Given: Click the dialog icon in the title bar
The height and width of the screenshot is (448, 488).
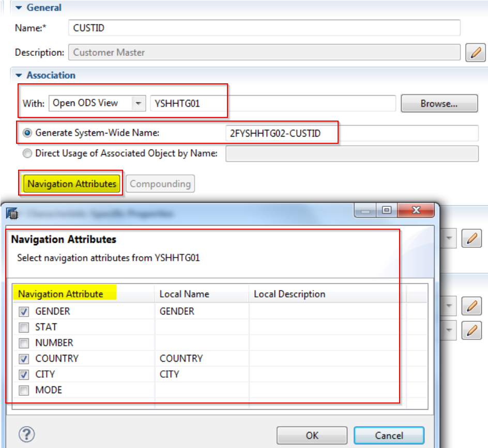Looking at the screenshot, I should 12,214.
